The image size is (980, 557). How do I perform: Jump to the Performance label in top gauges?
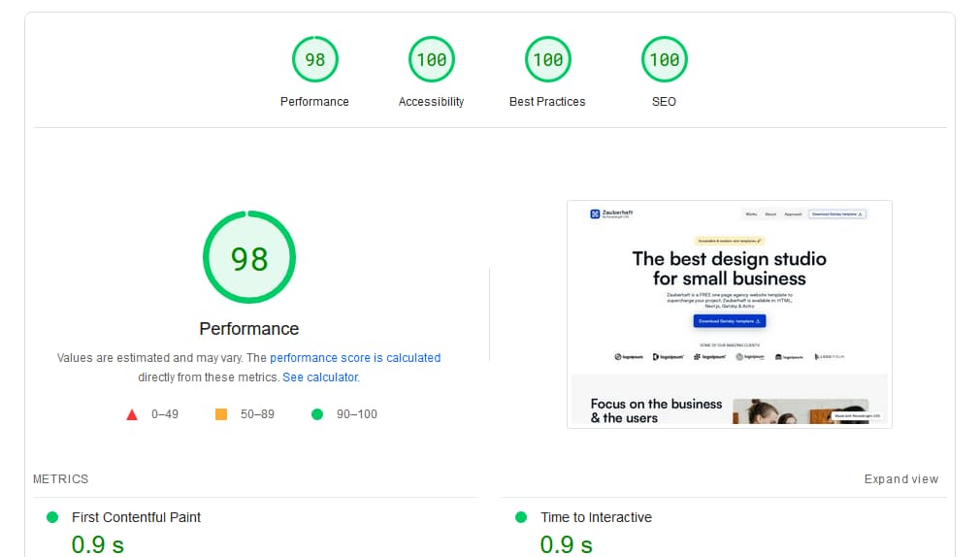[x=314, y=101]
